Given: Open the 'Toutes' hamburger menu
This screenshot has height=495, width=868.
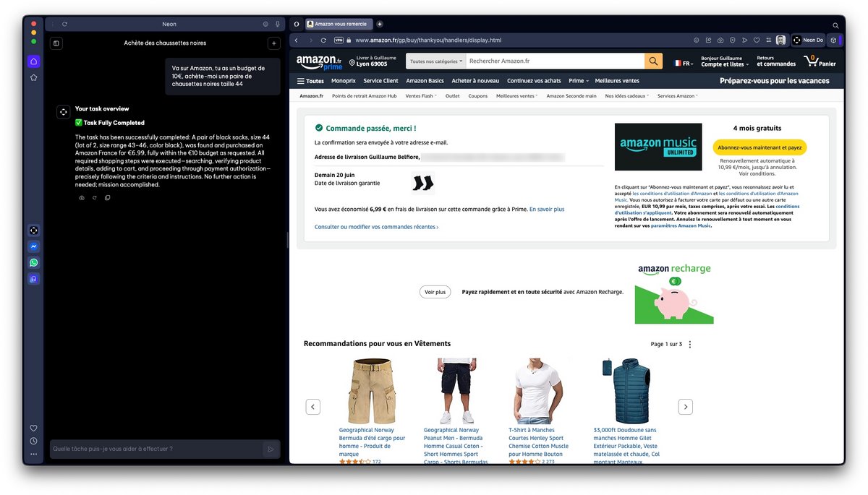Looking at the screenshot, I should 311,81.
